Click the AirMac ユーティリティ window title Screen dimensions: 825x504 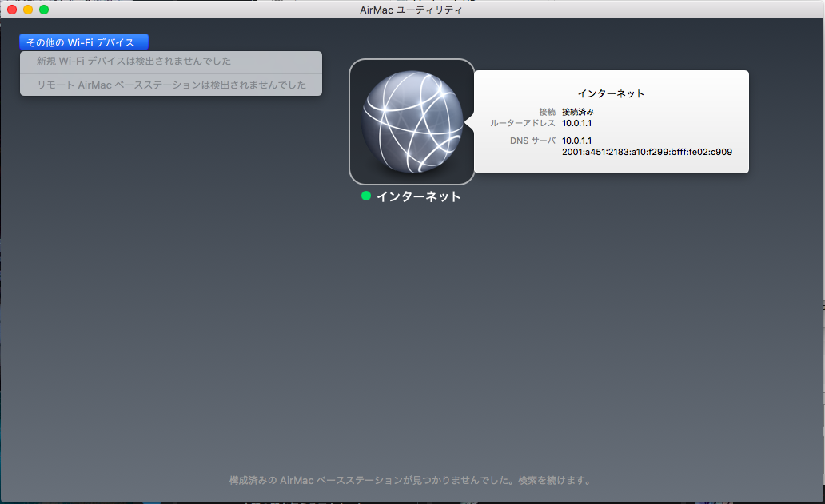tap(411, 10)
